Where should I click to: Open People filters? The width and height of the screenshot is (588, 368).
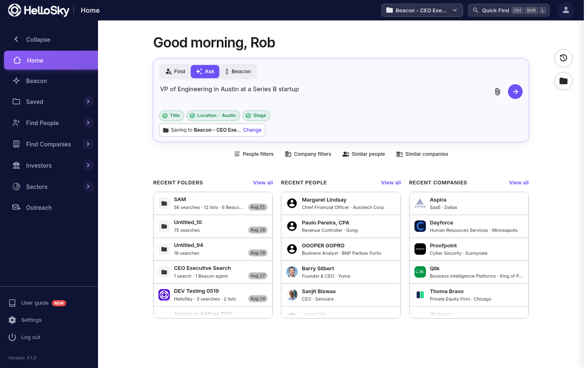(x=254, y=154)
